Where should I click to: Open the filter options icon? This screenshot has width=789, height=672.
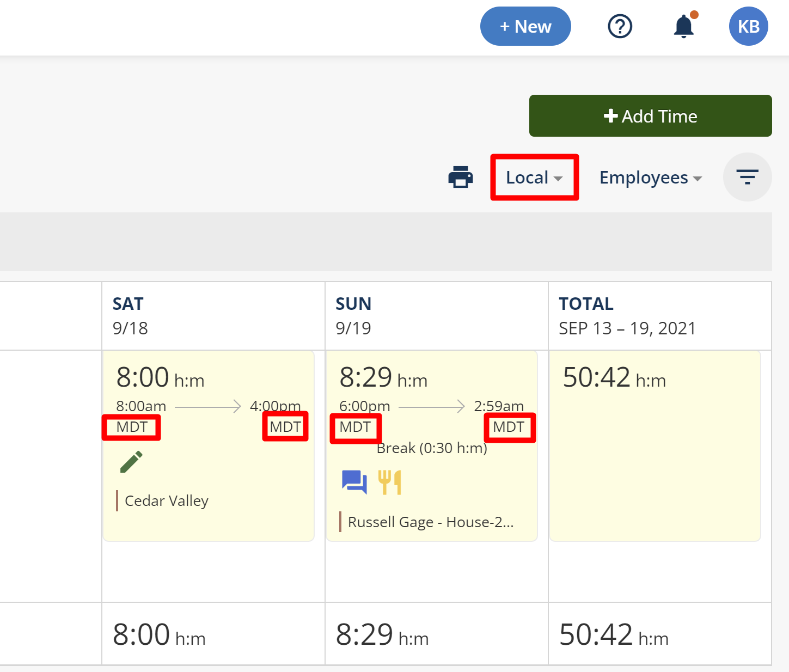point(747,177)
